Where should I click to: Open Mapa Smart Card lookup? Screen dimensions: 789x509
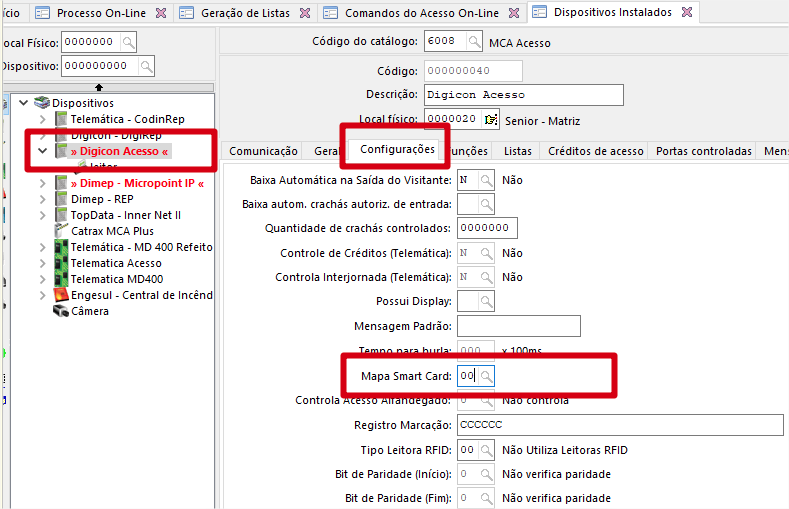click(x=486, y=376)
